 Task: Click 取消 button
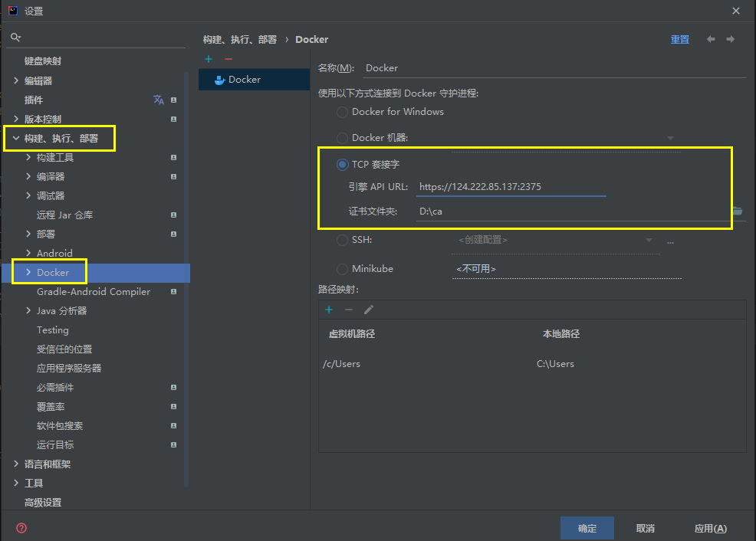[645, 529]
